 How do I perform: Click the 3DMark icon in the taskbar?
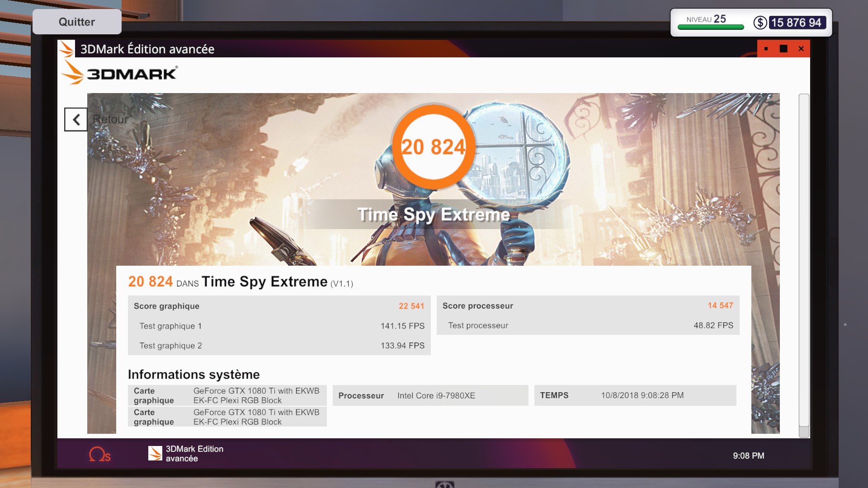(155, 453)
